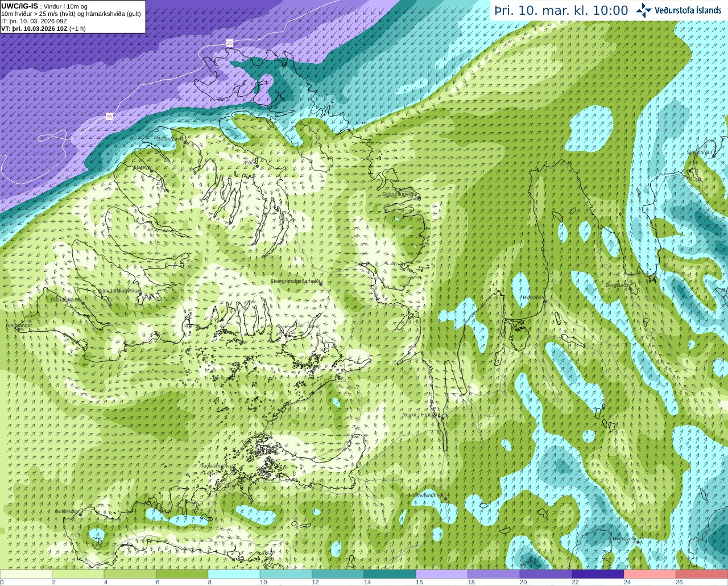Click the Veðurstofa Íslands logo
The width and height of the screenshot is (728, 586).
pos(679,10)
